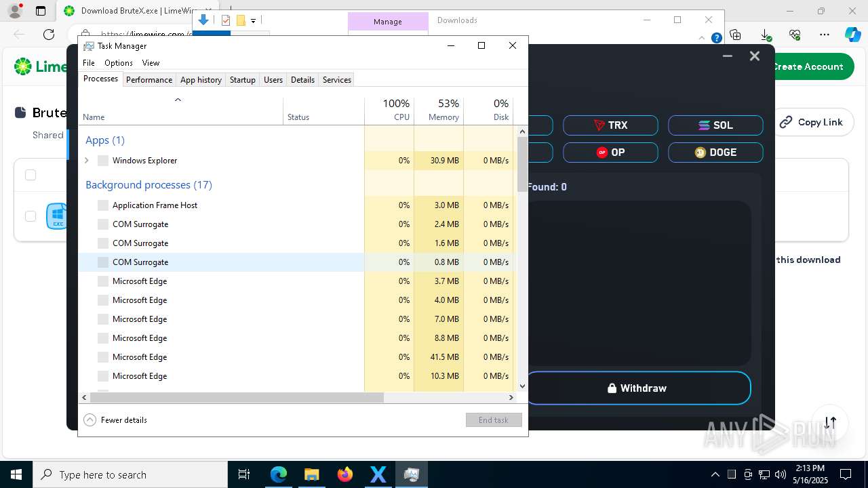Switch to the Services tab
Viewport: 868px width, 488px height.
337,80
